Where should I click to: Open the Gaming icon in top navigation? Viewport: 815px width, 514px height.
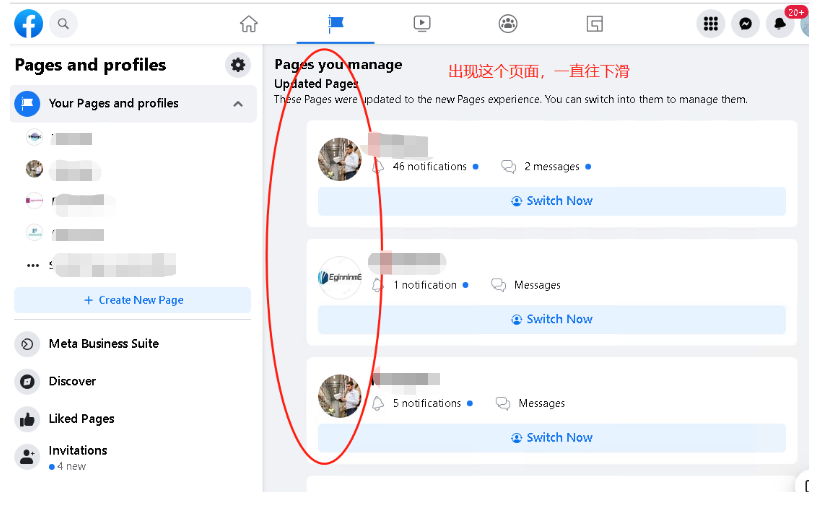[x=594, y=24]
